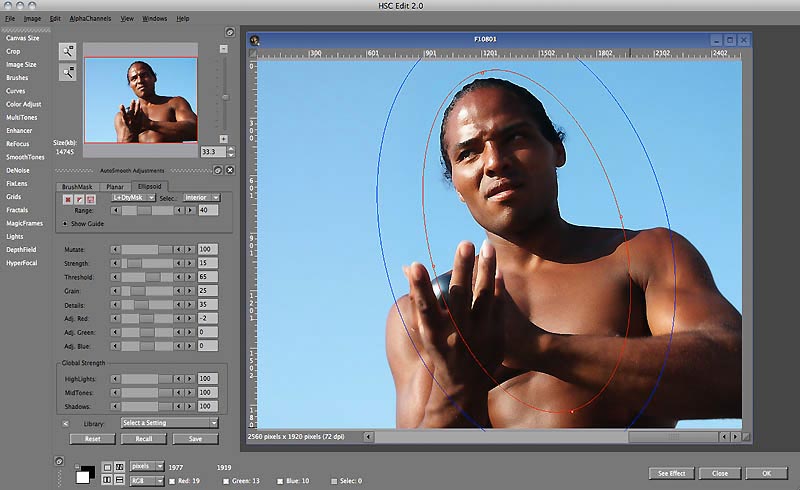Click Shadows fine-increase right arrow
The width and height of the screenshot is (800, 490).
[x=189, y=406]
